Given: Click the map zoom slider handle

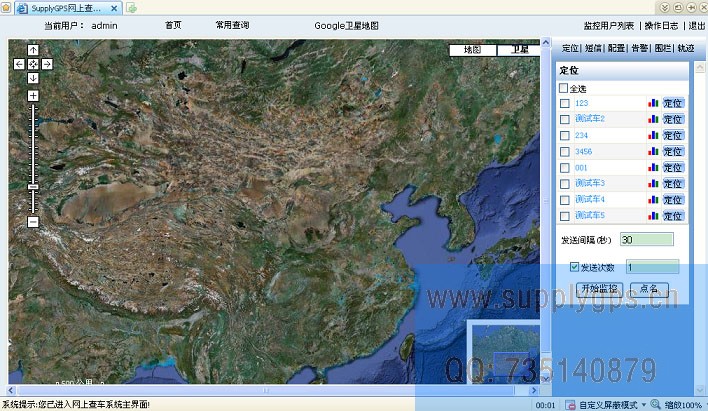Looking at the screenshot, I should click(33, 186).
